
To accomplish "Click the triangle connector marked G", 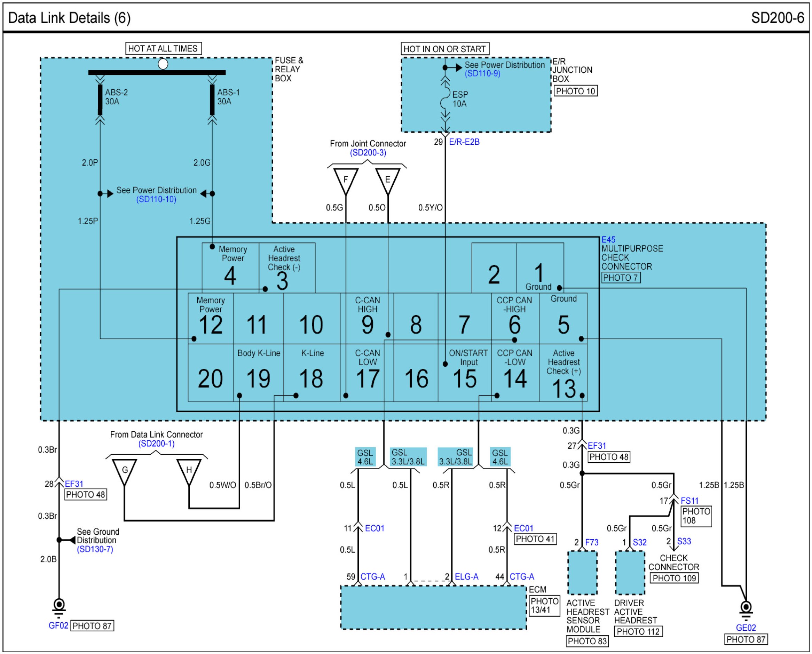I will coord(124,470).
